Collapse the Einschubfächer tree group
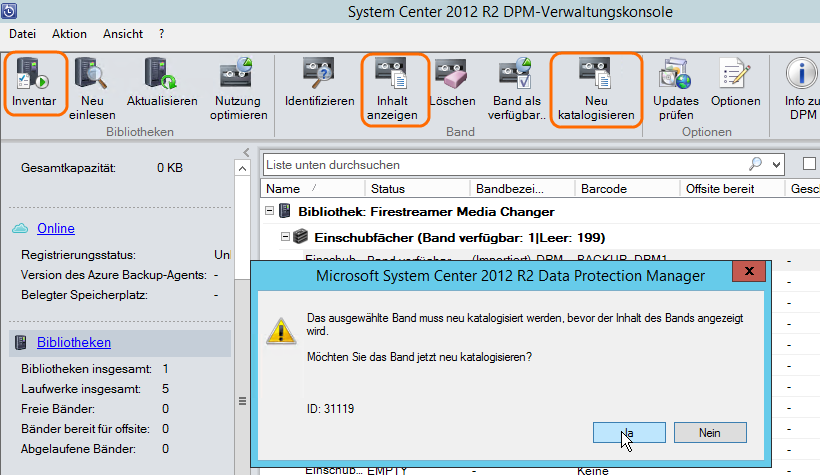 (x=287, y=236)
